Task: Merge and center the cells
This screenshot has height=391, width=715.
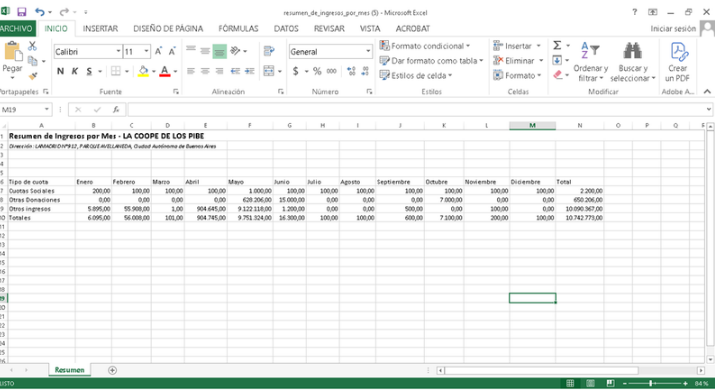Action: pos(269,71)
